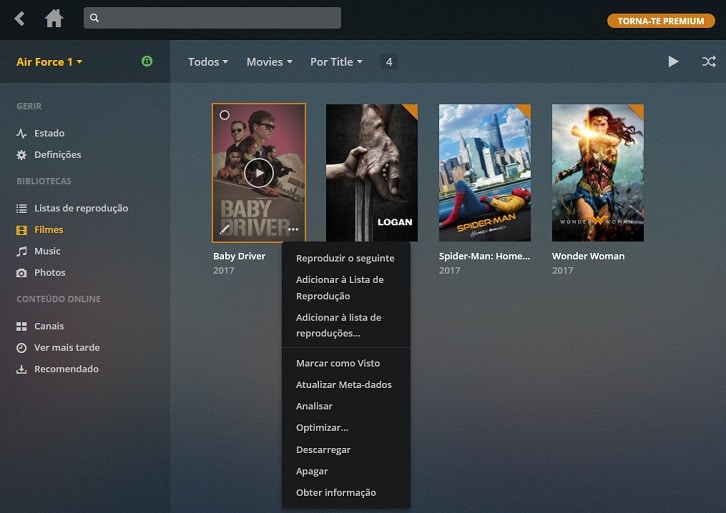The image size is (726, 513).
Task: Open the Photos library
Action: (50, 273)
